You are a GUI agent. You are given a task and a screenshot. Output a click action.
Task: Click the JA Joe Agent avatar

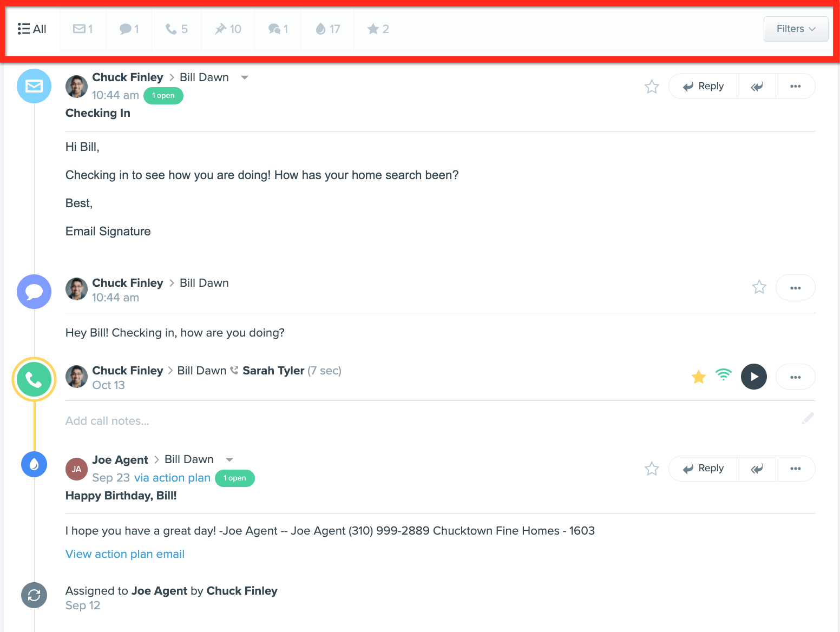[76, 469]
